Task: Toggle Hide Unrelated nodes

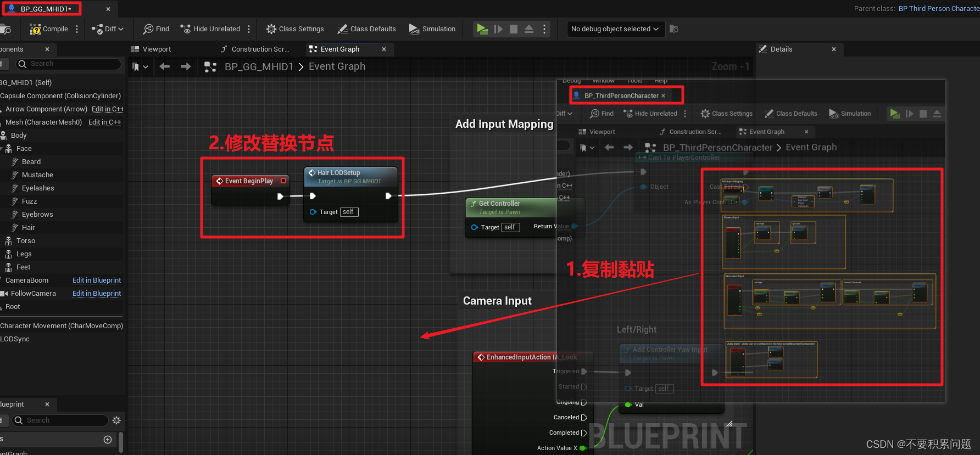Action: tap(210, 29)
